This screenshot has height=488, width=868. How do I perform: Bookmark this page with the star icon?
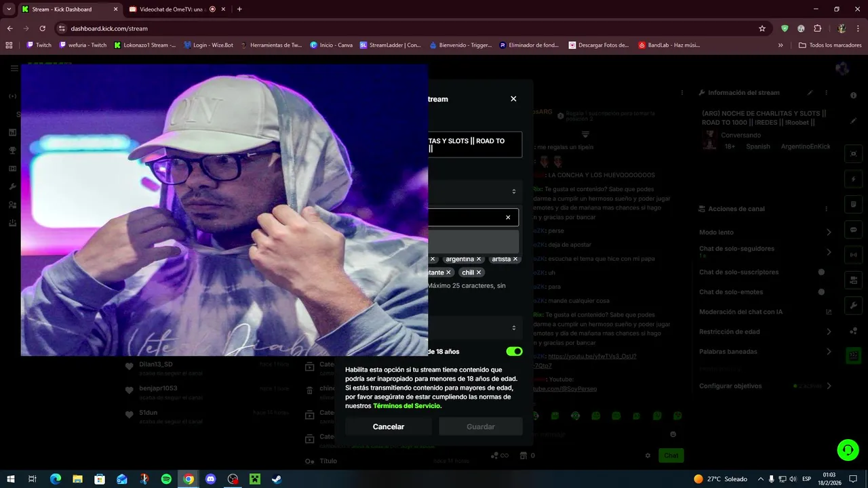point(762,28)
